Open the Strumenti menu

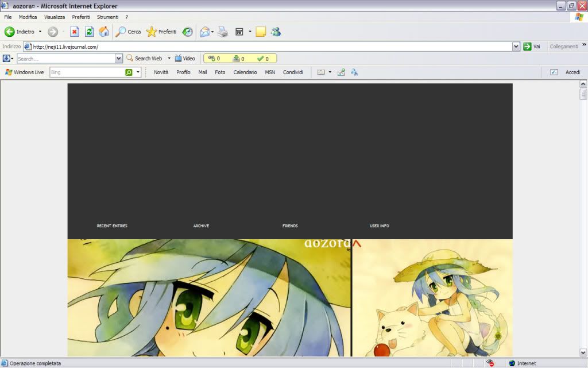pos(107,17)
